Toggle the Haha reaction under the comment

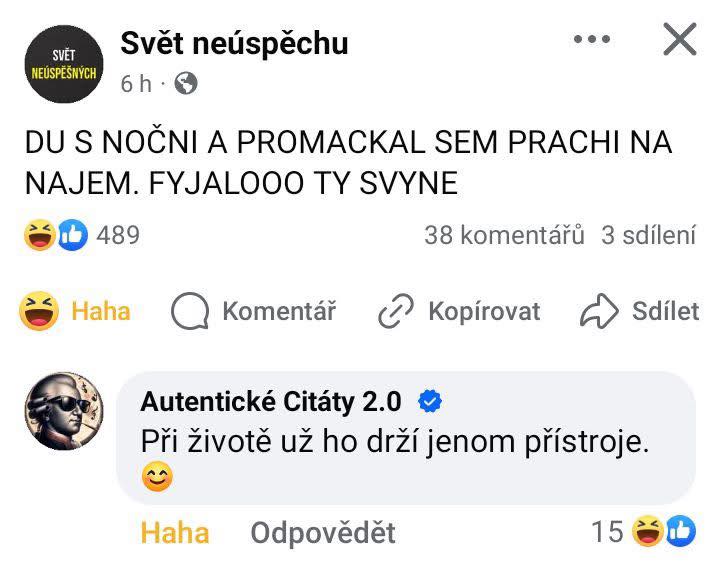pos(175,533)
